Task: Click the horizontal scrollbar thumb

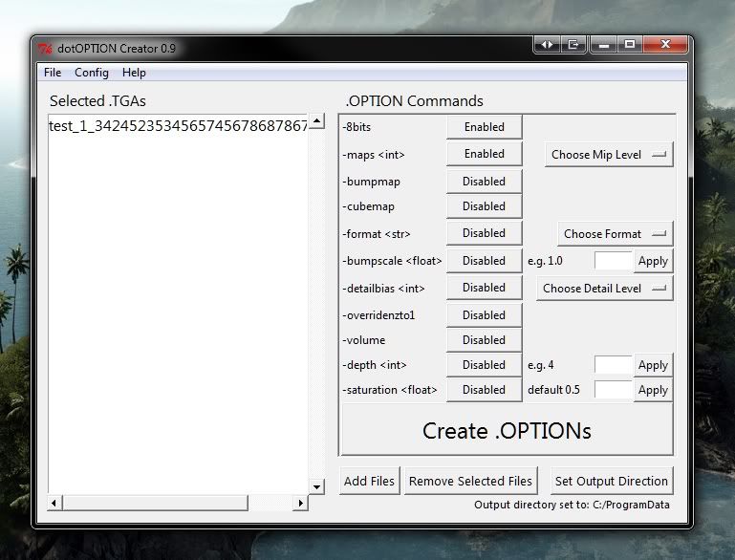Action: tap(155, 503)
